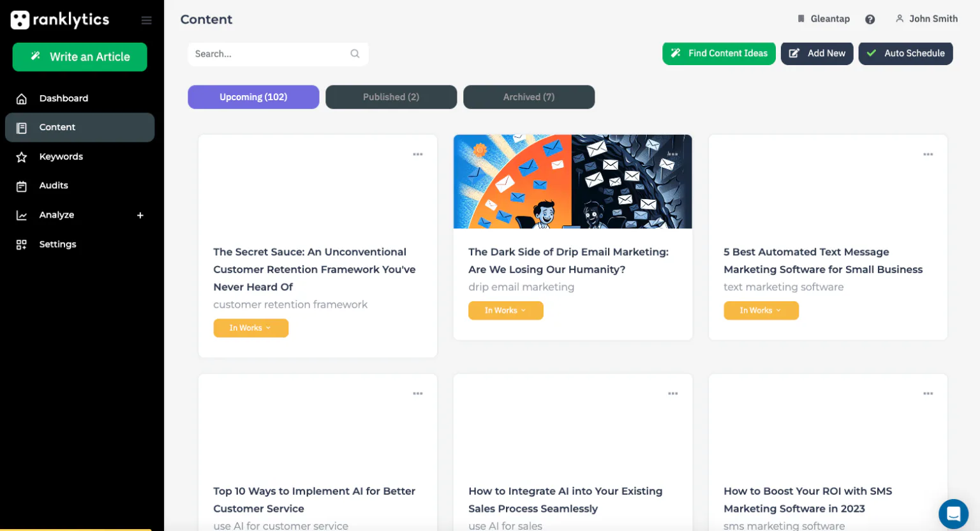The height and width of the screenshot is (531, 980).
Task: Open Settings via its sidebar icon
Action: coord(21,244)
